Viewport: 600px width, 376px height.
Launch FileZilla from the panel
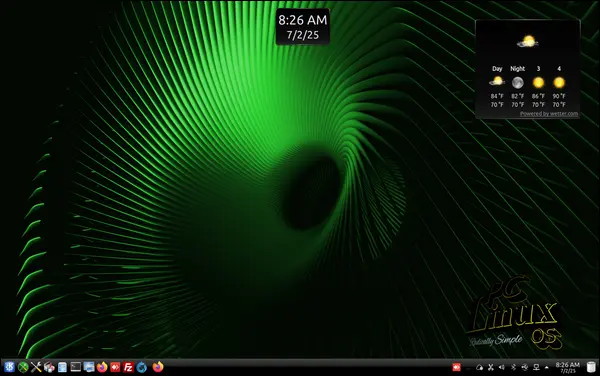point(128,367)
